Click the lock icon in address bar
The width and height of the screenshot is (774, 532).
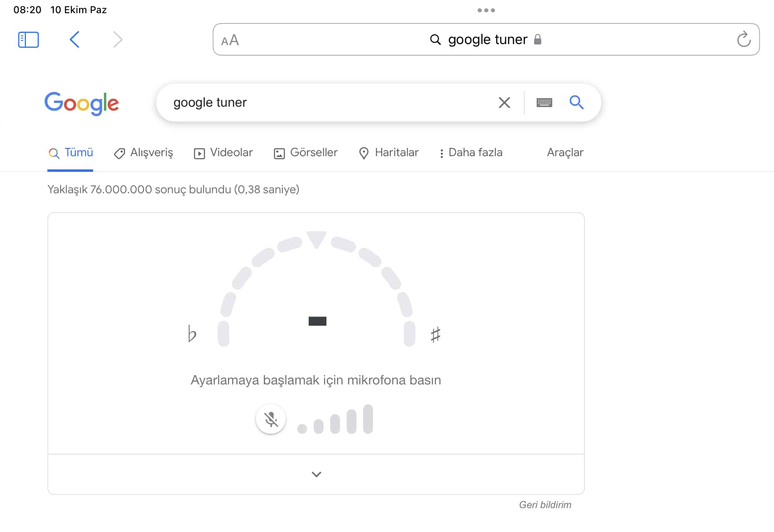click(537, 39)
